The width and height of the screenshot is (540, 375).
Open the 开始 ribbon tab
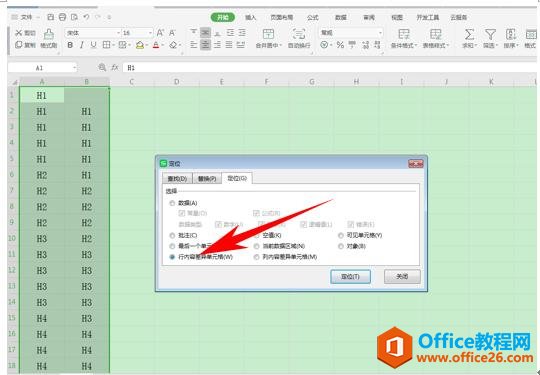click(223, 17)
